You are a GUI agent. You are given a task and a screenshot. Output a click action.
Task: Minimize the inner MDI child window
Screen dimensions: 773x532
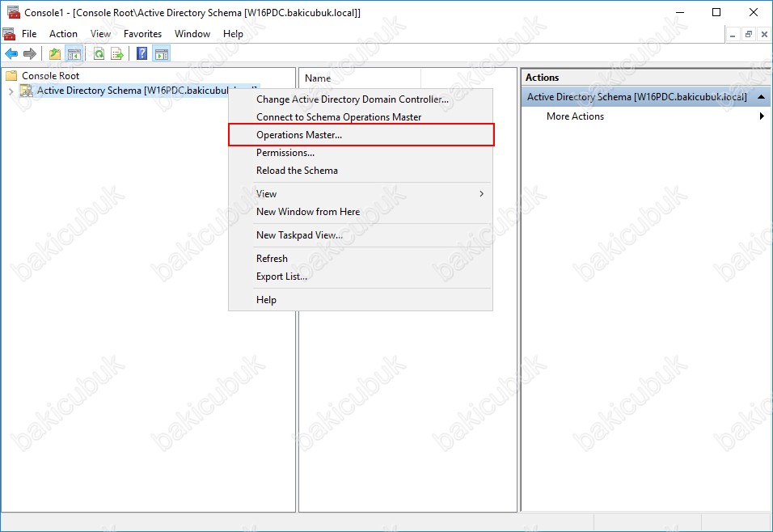pos(733,34)
